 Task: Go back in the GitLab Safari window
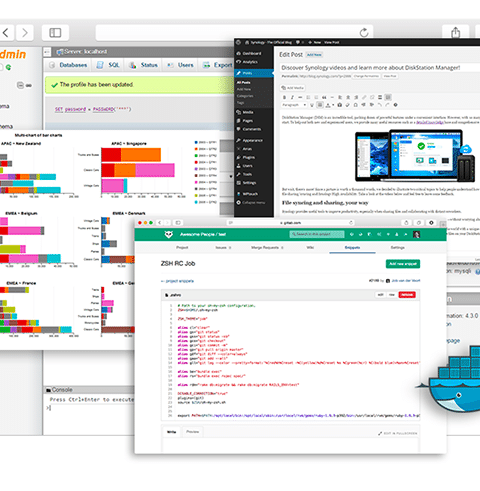[x=159, y=222]
